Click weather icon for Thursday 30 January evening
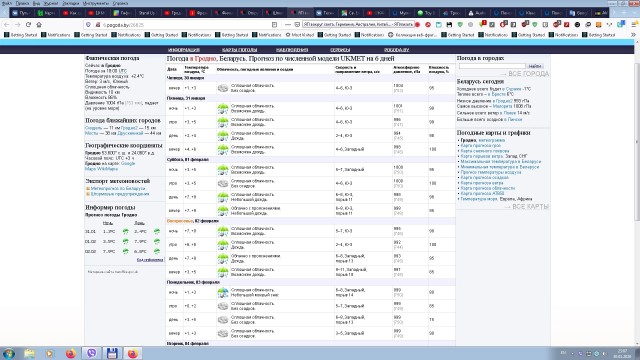This screenshot has width=640, height=360. tap(223, 88)
